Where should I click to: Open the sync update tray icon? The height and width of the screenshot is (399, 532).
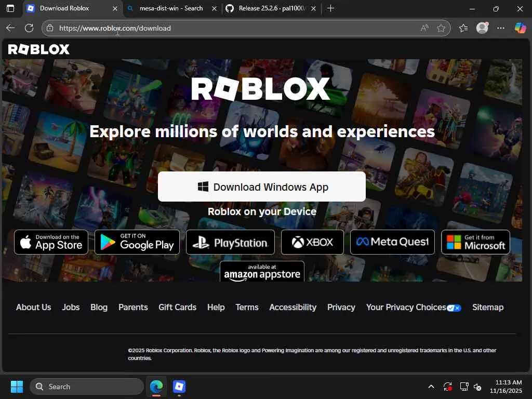pyautogui.click(x=447, y=387)
